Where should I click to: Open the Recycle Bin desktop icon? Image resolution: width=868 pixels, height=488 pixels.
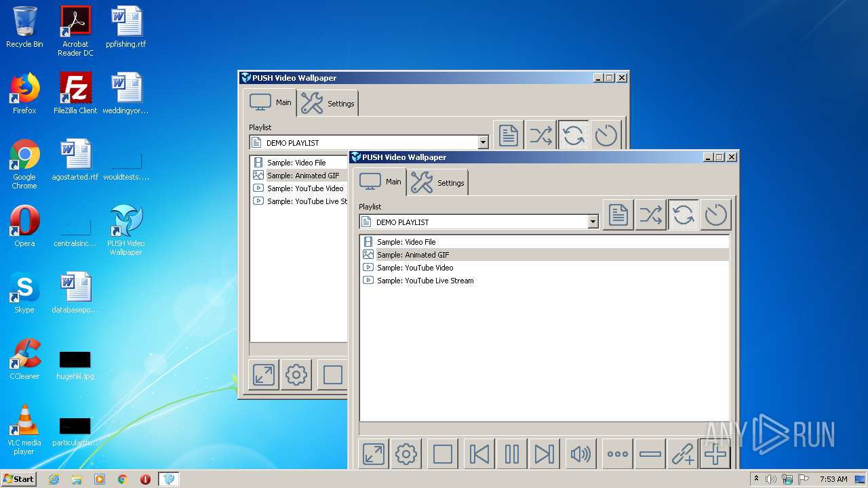24,27
